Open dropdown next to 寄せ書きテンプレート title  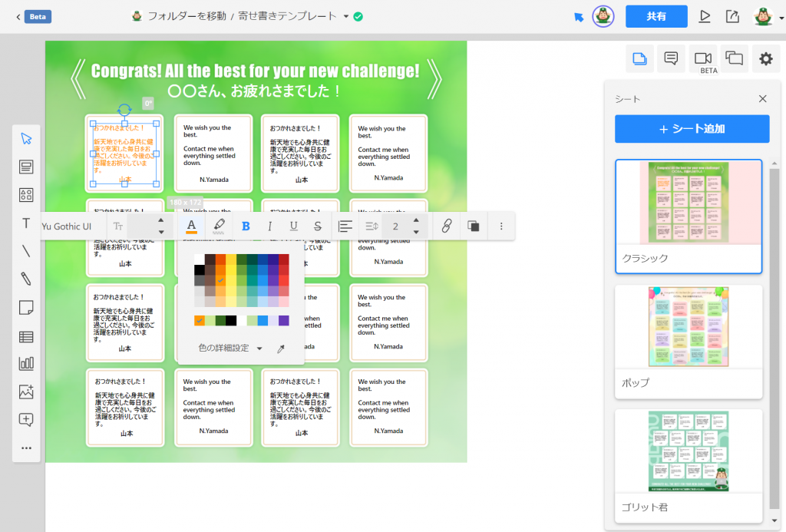(x=346, y=16)
